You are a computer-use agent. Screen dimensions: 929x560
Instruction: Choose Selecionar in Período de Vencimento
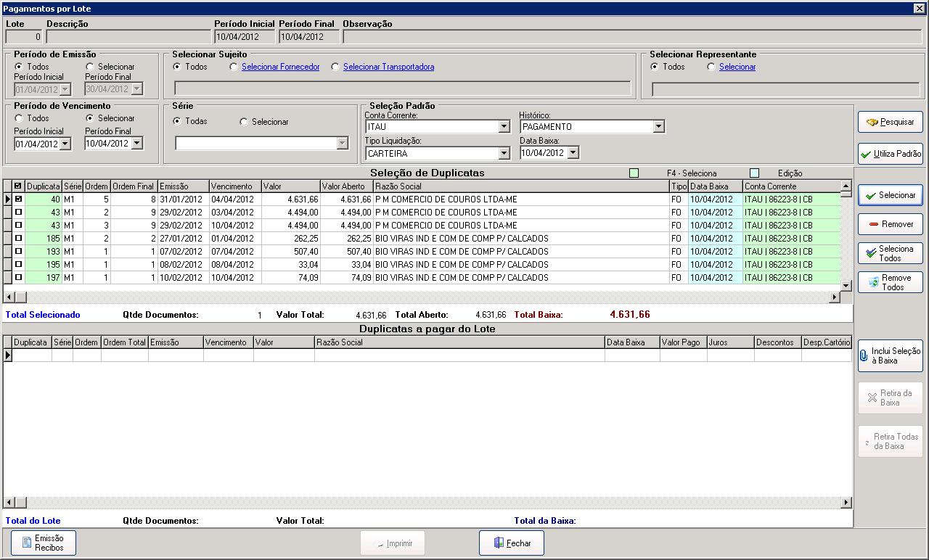(x=90, y=118)
